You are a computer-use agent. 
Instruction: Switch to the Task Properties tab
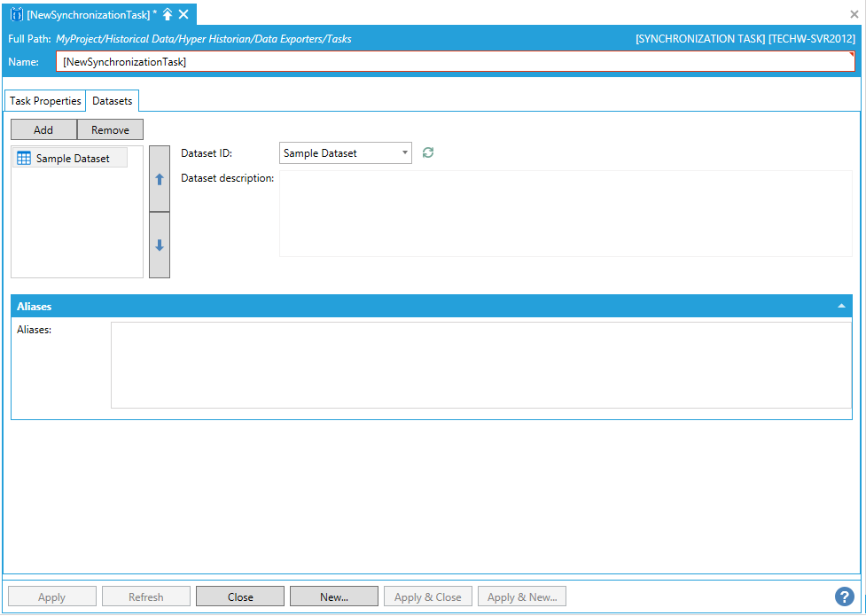pyautogui.click(x=45, y=101)
